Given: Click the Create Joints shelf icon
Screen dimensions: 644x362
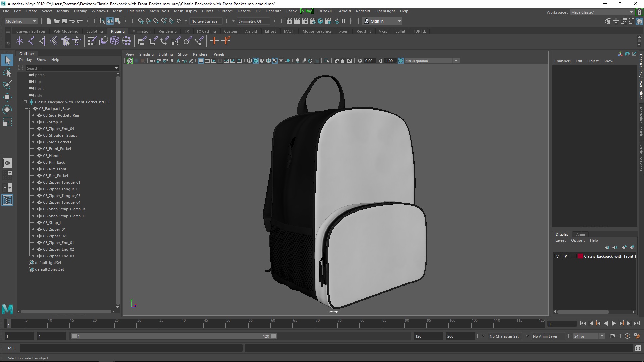Looking at the screenshot, I should (31, 41).
